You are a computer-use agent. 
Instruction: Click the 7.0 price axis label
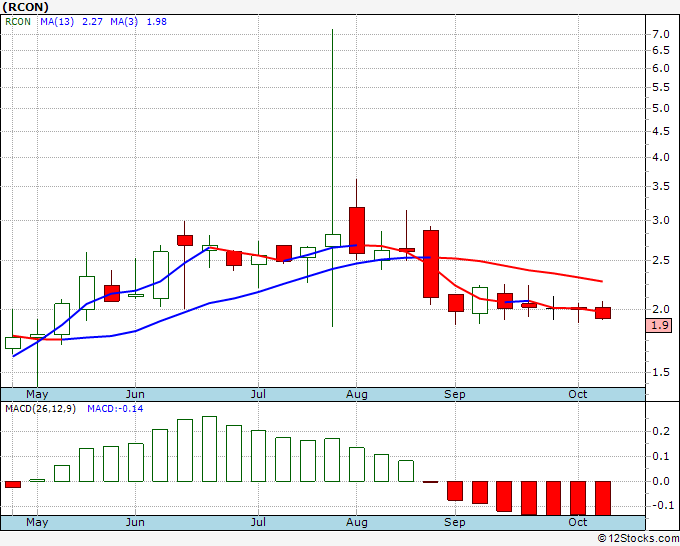point(660,34)
